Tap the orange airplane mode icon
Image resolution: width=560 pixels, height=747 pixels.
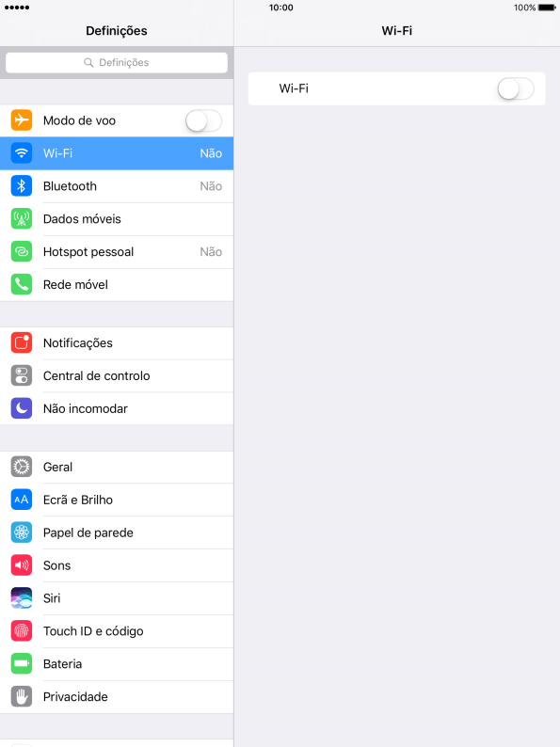pyautogui.click(x=22, y=120)
